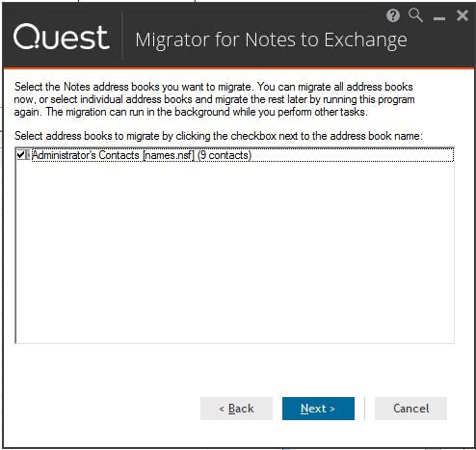Click the blank area left of the Back button
This screenshot has width=476, height=450.
pos(103,409)
